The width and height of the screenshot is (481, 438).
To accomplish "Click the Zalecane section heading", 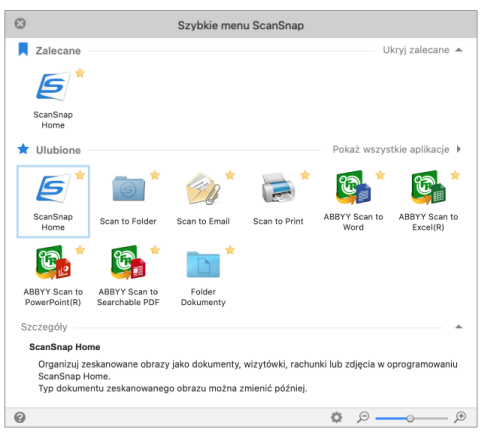I will tap(58, 51).
